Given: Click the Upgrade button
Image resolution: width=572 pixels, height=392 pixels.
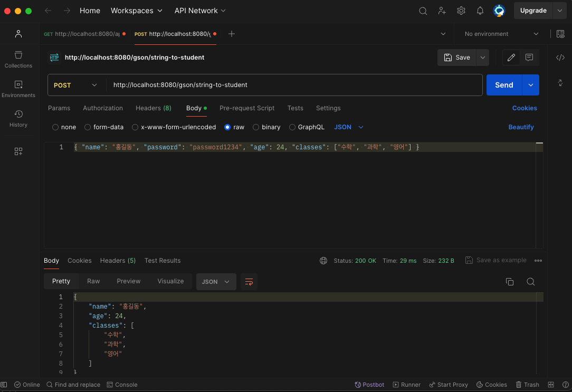Looking at the screenshot, I should pos(533,11).
